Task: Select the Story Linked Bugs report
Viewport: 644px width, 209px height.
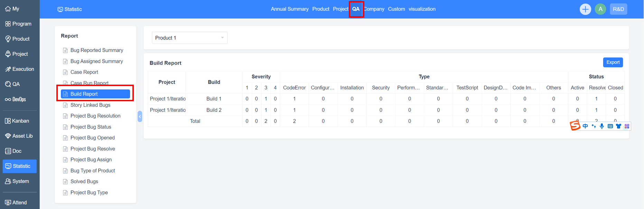Action: [x=90, y=105]
